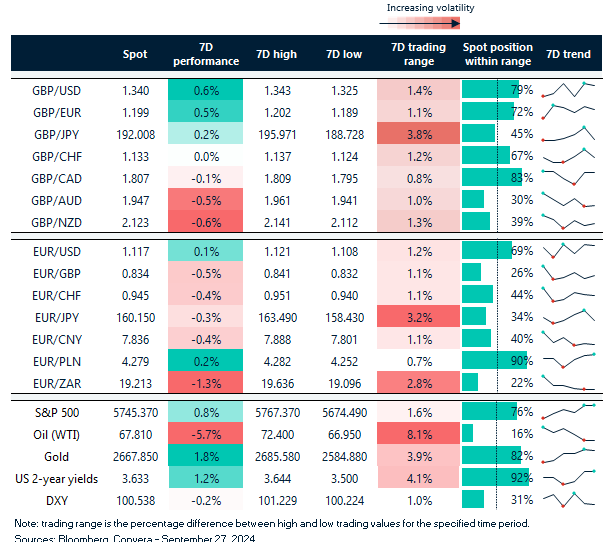Click EUR/PLN 90% range position bar

[494, 360]
